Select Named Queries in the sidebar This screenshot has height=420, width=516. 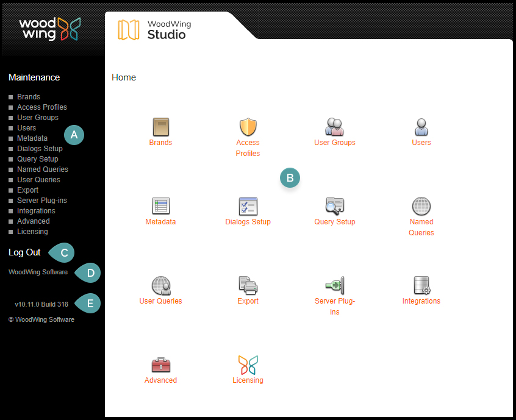pyautogui.click(x=43, y=169)
